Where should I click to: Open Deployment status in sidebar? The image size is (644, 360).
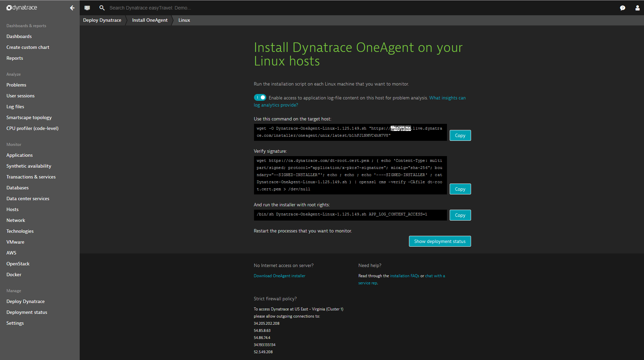pos(27,312)
